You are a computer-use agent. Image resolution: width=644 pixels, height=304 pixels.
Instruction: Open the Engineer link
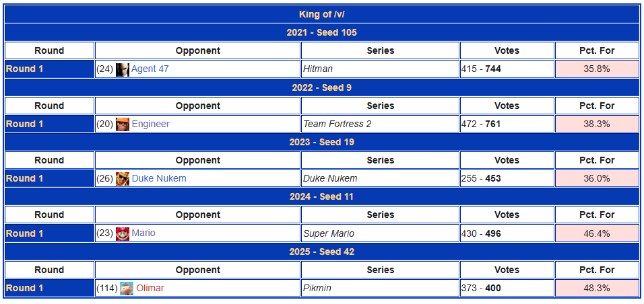150,124
